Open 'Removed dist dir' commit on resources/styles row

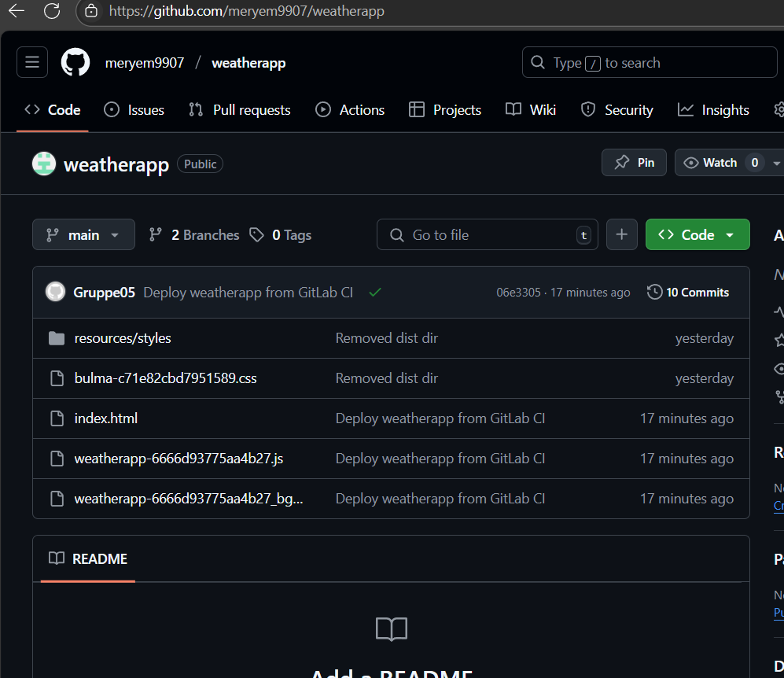(387, 338)
